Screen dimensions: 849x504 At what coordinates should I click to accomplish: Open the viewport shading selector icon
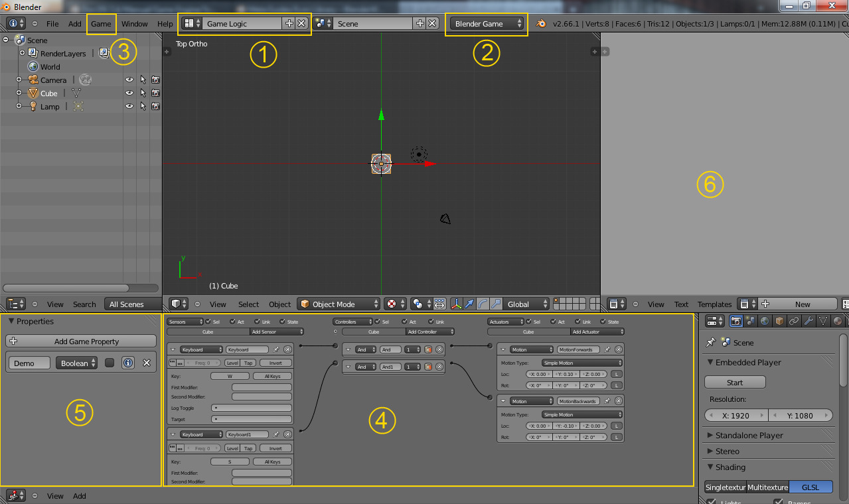394,304
